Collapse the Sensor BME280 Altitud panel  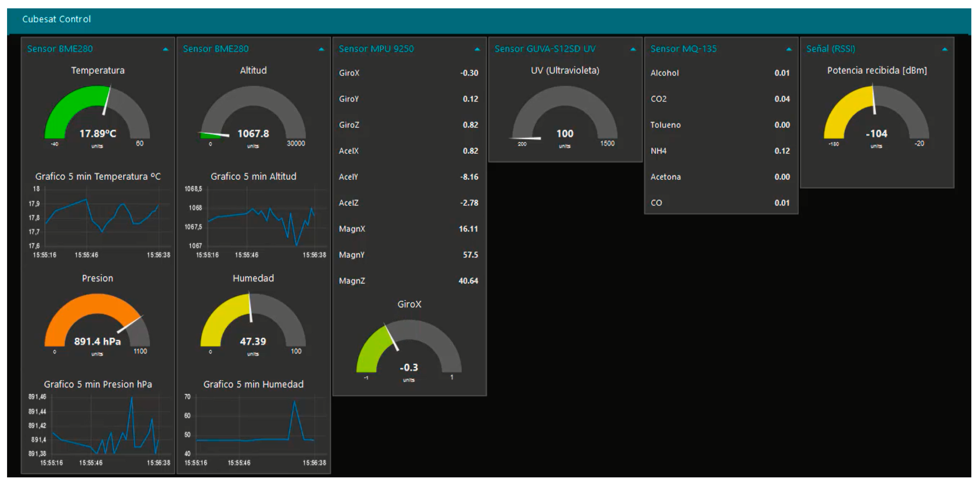pos(322,49)
